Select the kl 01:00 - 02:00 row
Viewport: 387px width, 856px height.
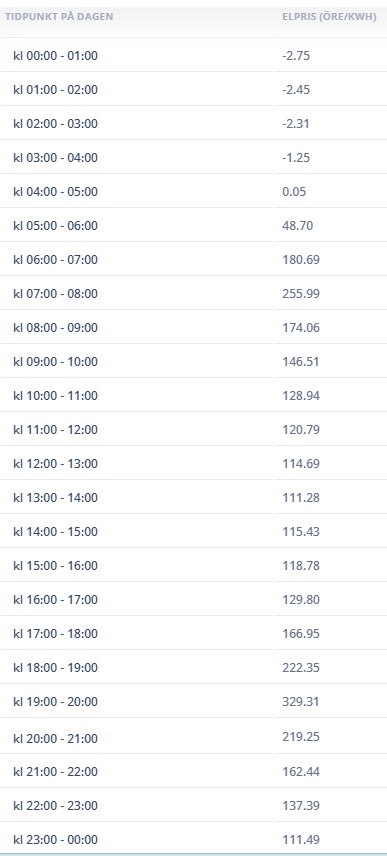click(x=193, y=89)
